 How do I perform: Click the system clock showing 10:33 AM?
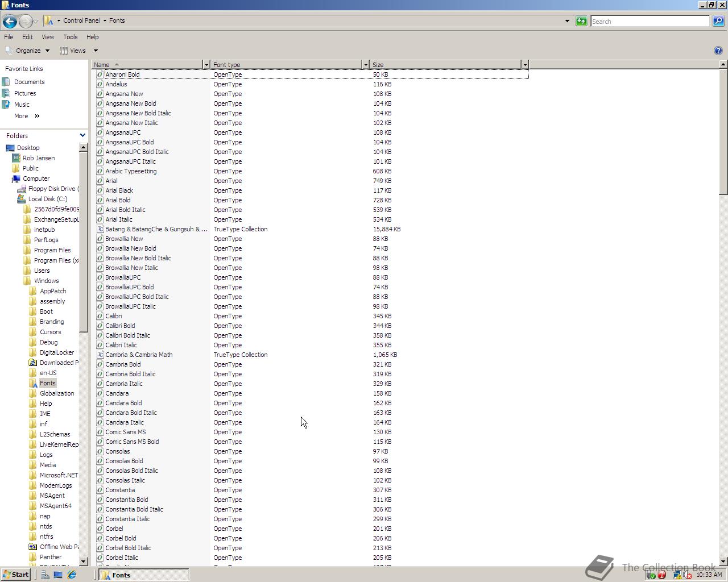[709, 575]
